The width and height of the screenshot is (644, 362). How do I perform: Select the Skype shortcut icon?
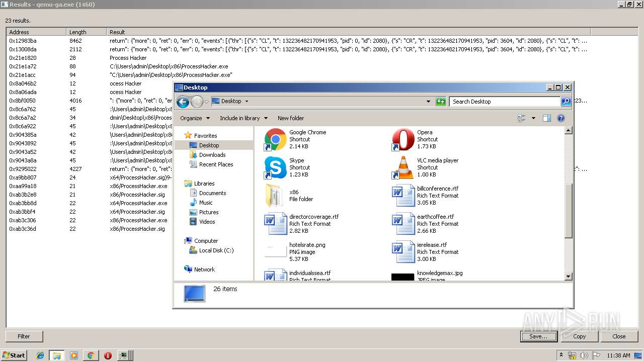pyautogui.click(x=275, y=167)
